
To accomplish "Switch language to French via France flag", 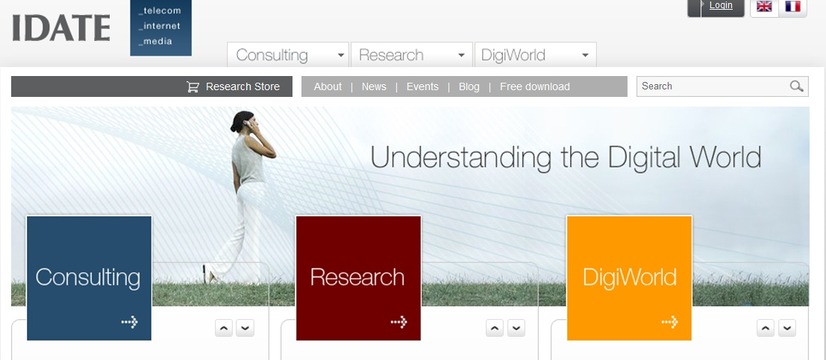I will (x=792, y=7).
